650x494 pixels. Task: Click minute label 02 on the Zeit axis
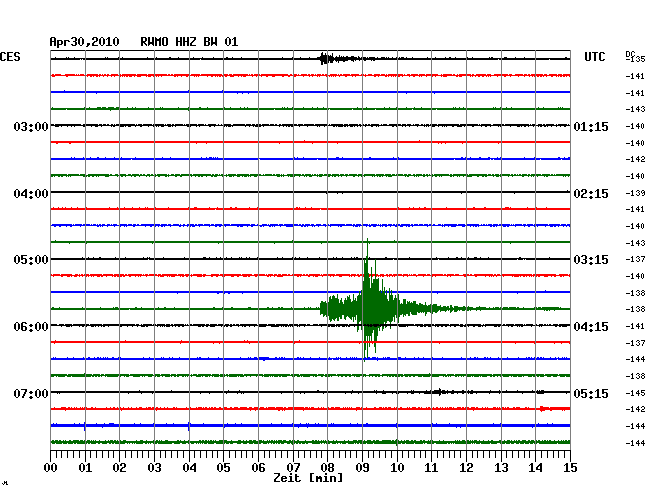pyautogui.click(x=119, y=468)
